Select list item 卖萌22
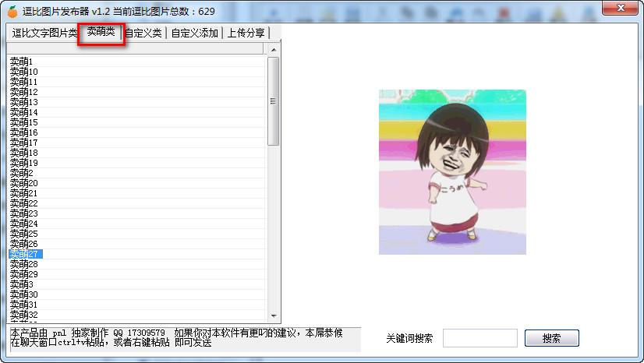The height and width of the screenshot is (363, 644). pyautogui.click(x=24, y=203)
